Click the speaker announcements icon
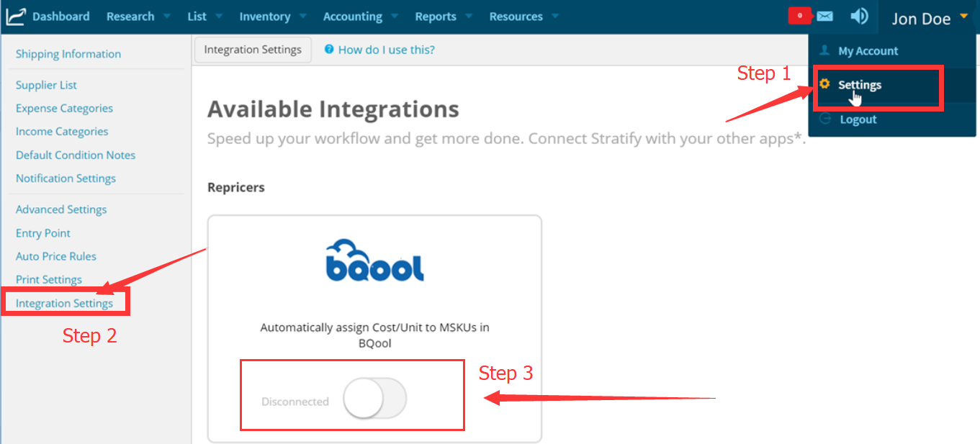 pyautogui.click(x=859, y=16)
